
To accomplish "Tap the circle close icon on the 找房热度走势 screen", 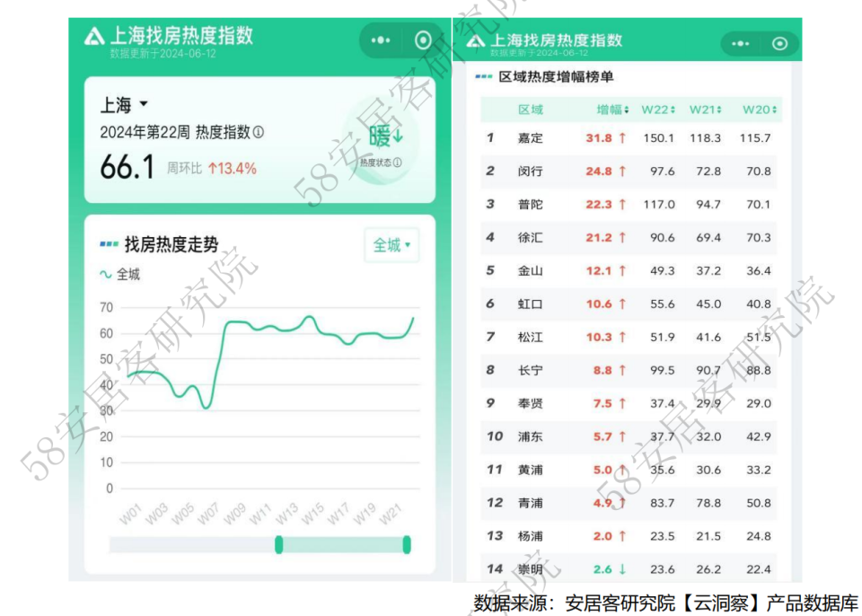I will [x=423, y=40].
